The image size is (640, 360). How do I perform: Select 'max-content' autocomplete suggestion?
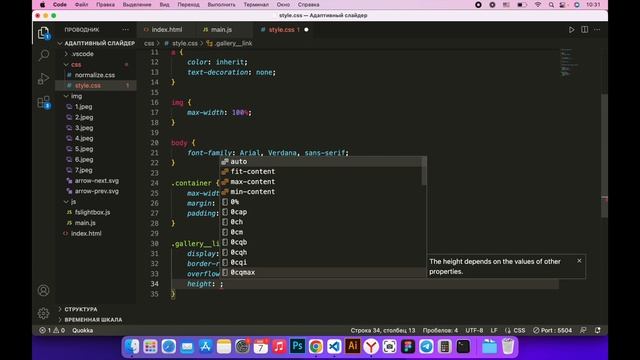point(321,182)
